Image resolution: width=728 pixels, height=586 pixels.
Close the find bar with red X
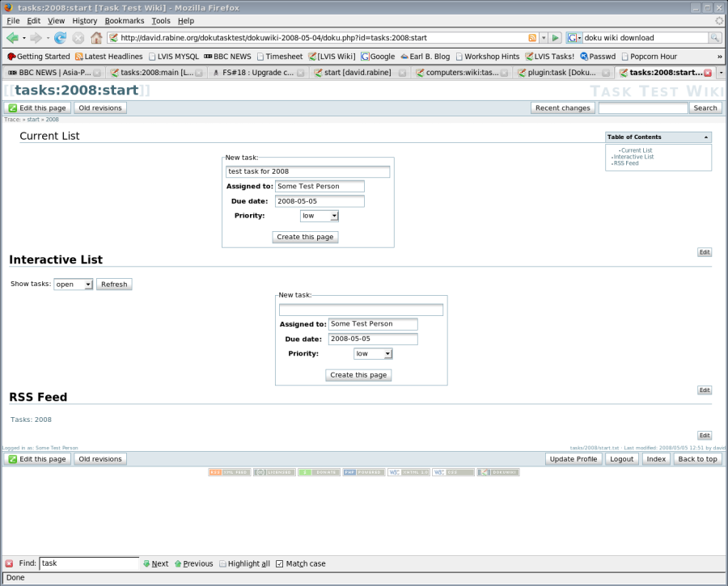9,563
